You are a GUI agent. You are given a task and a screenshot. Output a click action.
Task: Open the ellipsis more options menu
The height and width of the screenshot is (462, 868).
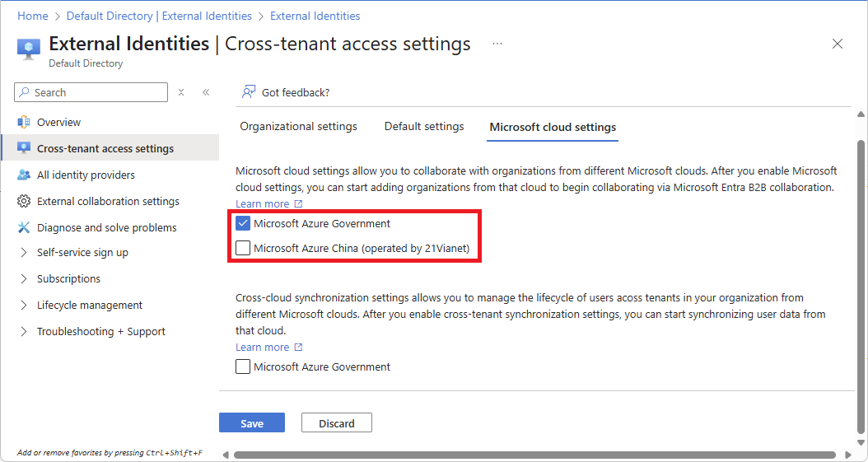(497, 44)
